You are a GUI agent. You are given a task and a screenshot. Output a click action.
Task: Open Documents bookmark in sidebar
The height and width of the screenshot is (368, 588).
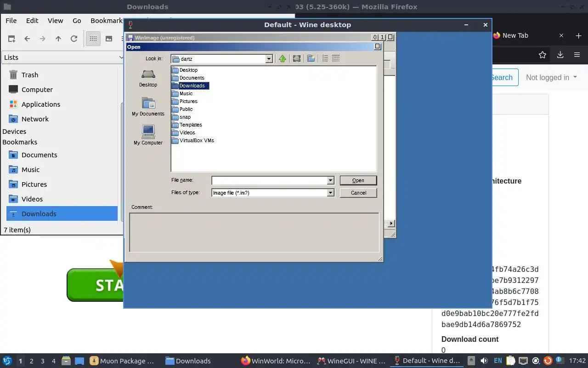(x=39, y=155)
